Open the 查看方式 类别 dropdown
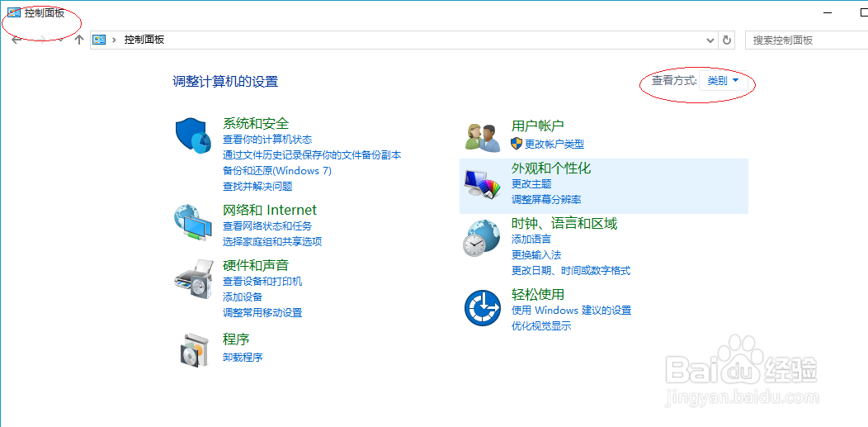Screen dimensions: 868x427 point(724,81)
